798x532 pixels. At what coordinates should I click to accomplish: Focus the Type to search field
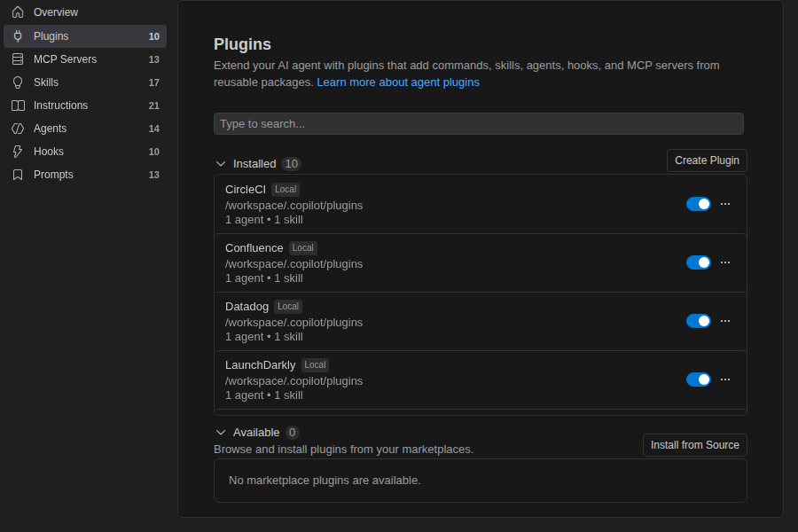(x=479, y=124)
